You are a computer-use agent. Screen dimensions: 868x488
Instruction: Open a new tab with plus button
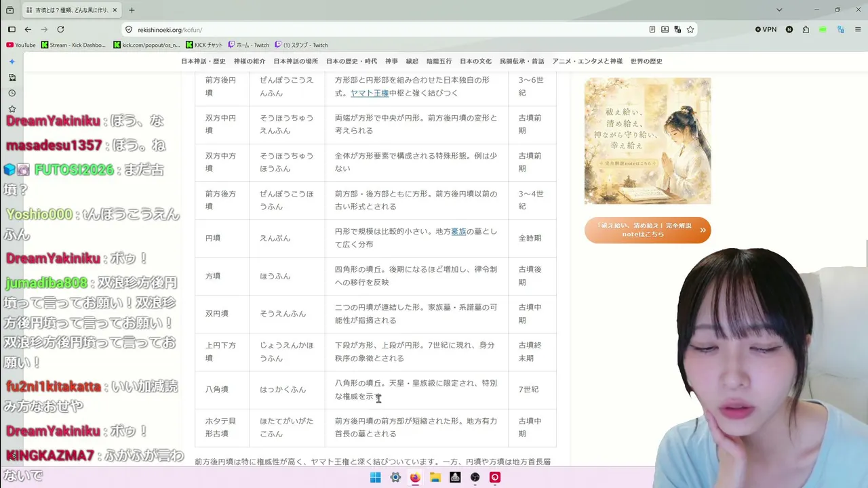[132, 10]
